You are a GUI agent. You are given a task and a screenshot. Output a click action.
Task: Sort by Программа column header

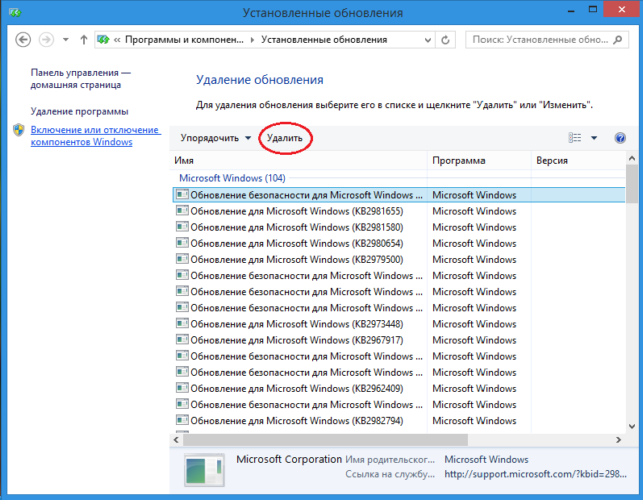(x=479, y=160)
